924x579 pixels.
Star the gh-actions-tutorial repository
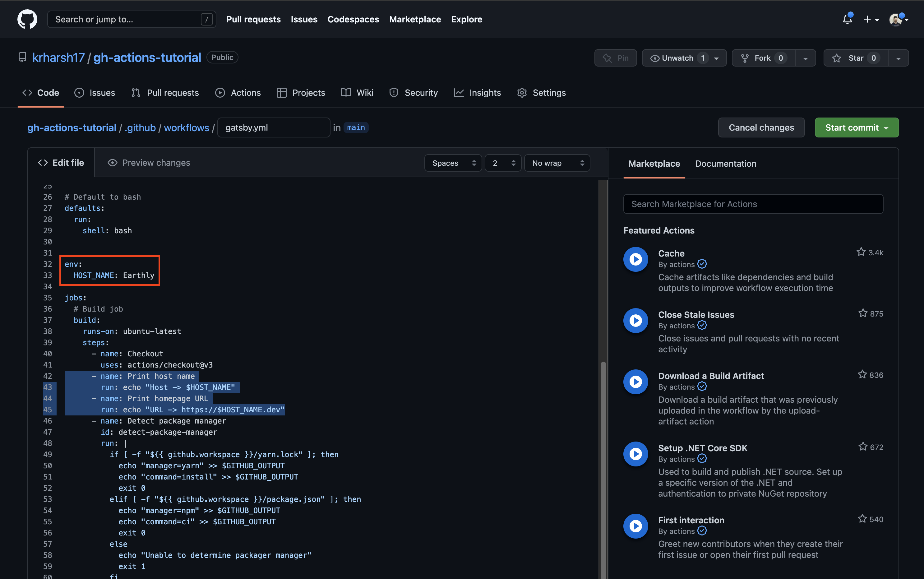(856, 58)
